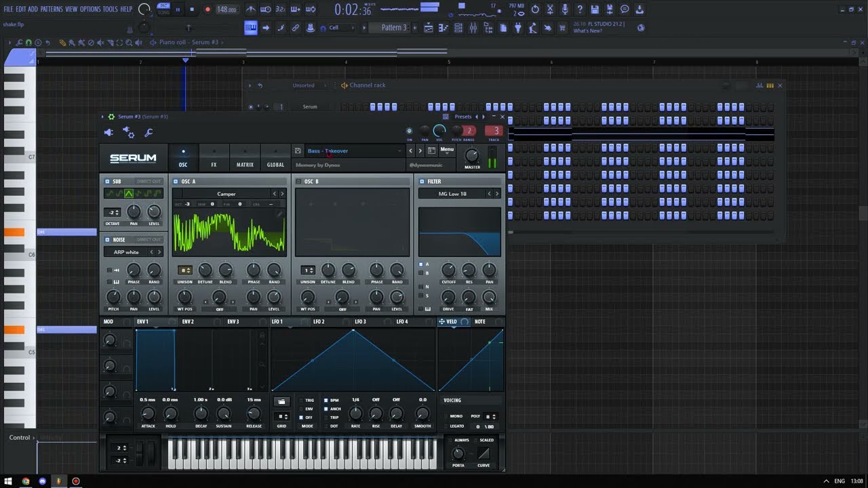Click next preset arrow in Serum
The height and width of the screenshot is (488, 868).
[420, 150]
